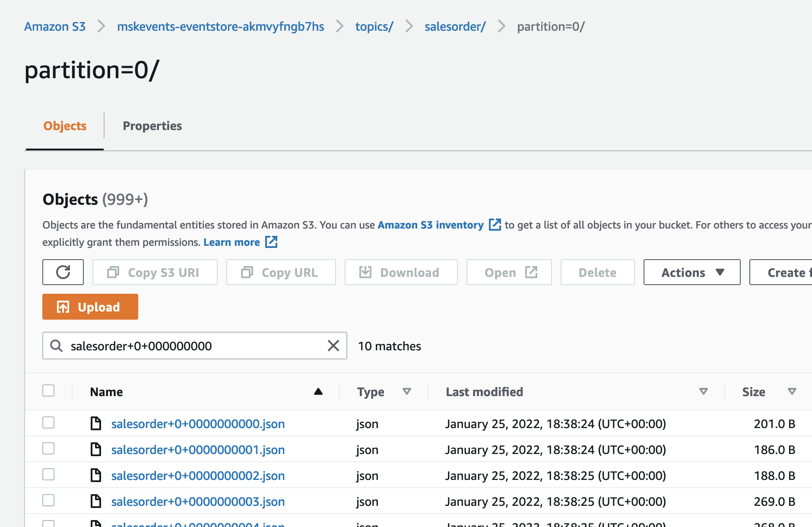This screenshot has height=527, width=812.
Task: Click file icon for salesorder+0+0000000000.json
Action: tap(96, 423)
